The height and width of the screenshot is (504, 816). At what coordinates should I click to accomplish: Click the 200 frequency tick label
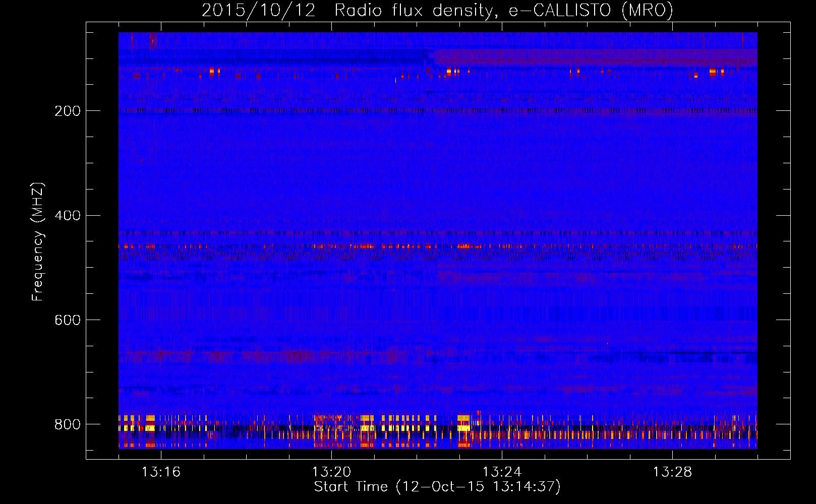pos(68,111)
